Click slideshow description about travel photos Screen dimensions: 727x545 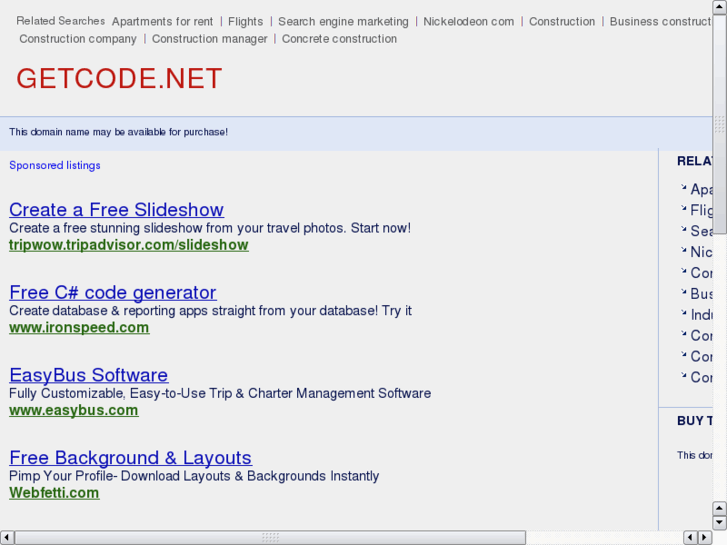pos(210,228)
